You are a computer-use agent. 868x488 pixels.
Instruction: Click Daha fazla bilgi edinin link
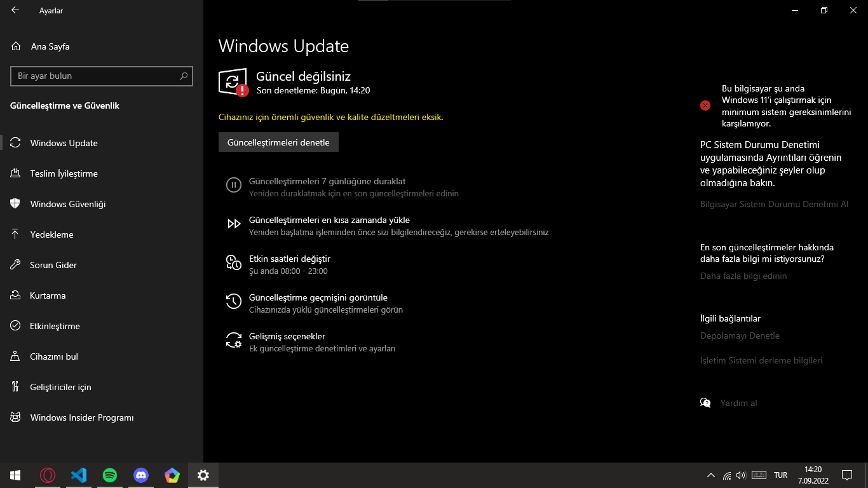(743, 276)
